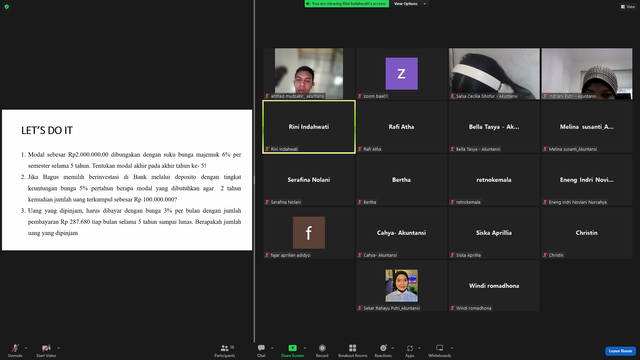This screenshot has width=640, height=360.
Task: Click the name label 'Melina susanti_Akuntansi'
Action: (573, 149)
